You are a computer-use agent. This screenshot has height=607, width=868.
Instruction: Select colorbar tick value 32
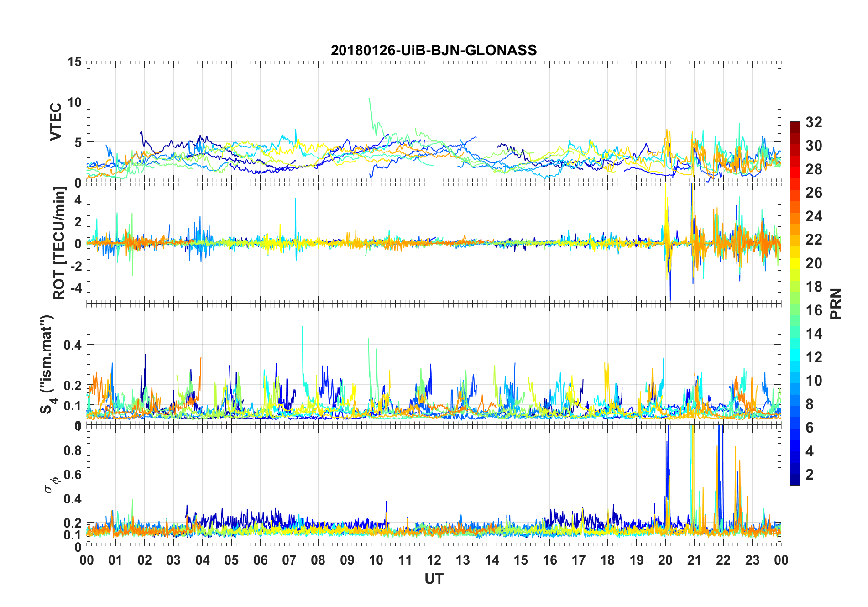coord(814,122)
